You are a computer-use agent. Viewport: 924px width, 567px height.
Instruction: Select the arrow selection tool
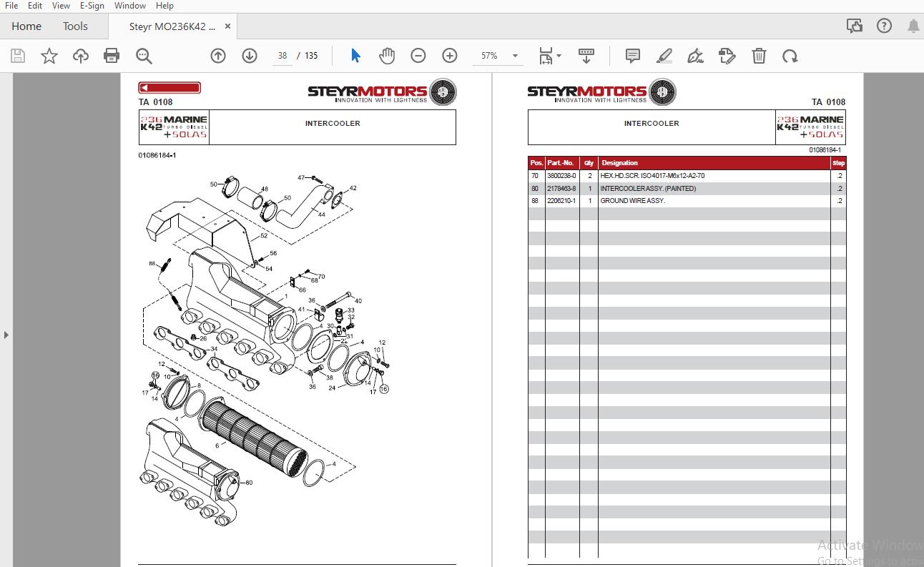(x=355, y=56)
